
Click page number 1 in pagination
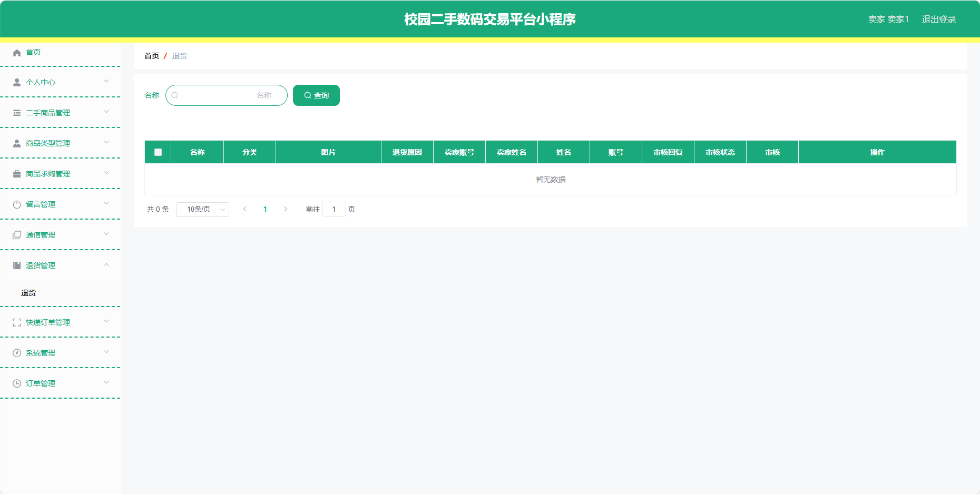[265, 209]
